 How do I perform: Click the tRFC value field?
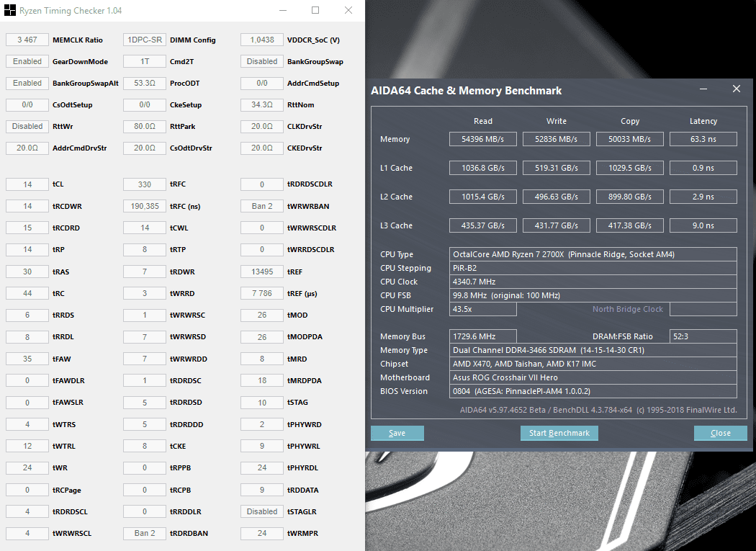[x=145, y=184]
